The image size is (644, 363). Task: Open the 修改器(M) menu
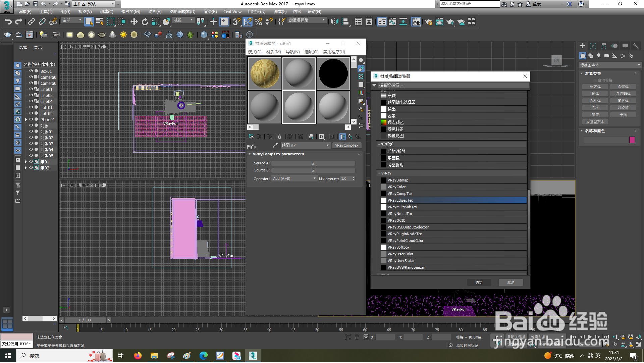click(x=130, y=11)
